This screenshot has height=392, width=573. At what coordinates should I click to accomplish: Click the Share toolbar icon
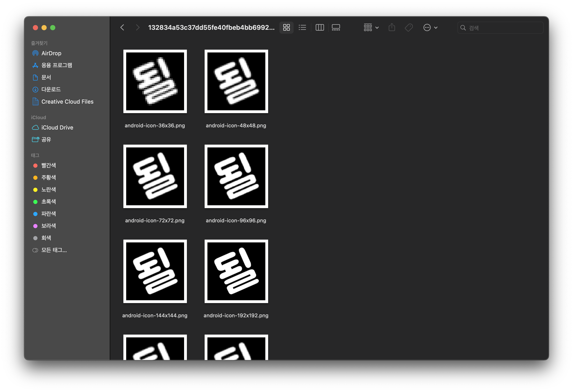click(x=392, y=27)
